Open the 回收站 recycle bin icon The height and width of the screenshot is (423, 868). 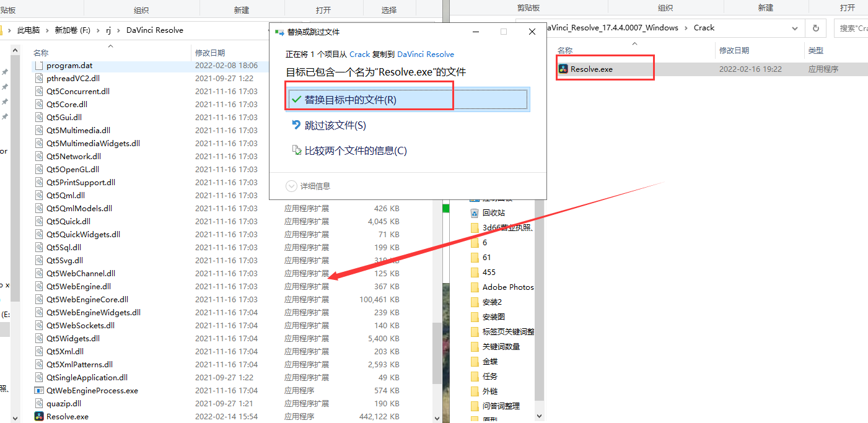tap(475, 212)
